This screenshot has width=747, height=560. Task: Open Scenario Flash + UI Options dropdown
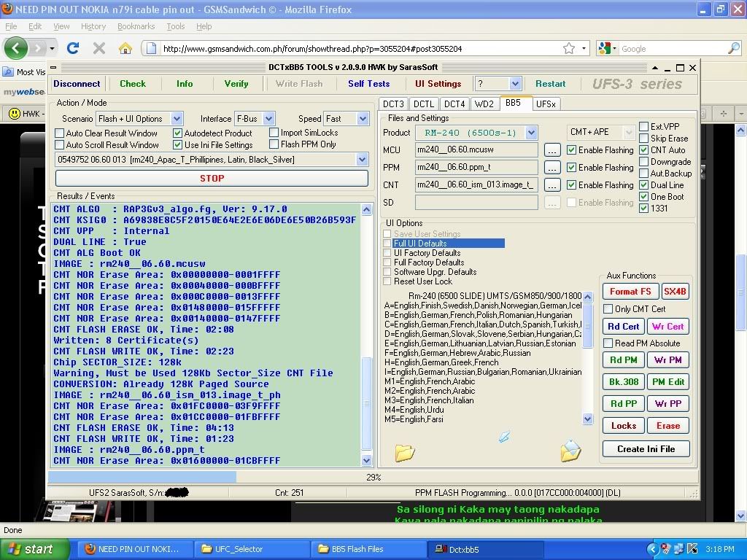click(x=177, y=119)
